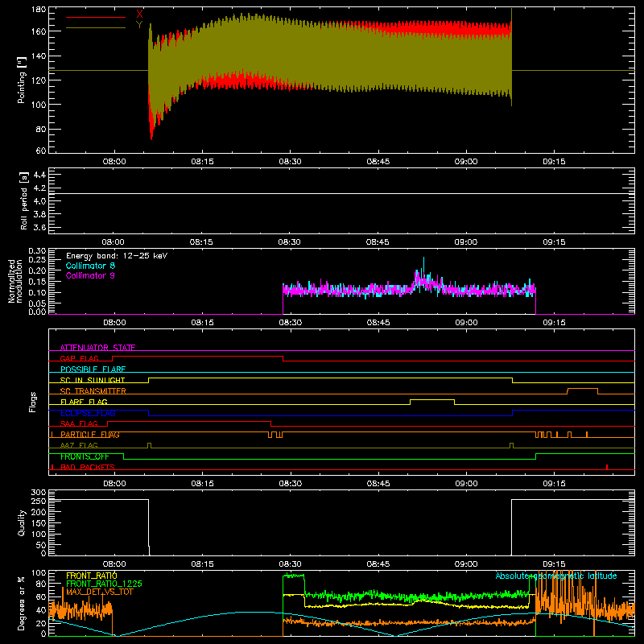644x644 pixels.
Task: Click the 09:00 tick under modulation plot
Action: click(466, 323)
